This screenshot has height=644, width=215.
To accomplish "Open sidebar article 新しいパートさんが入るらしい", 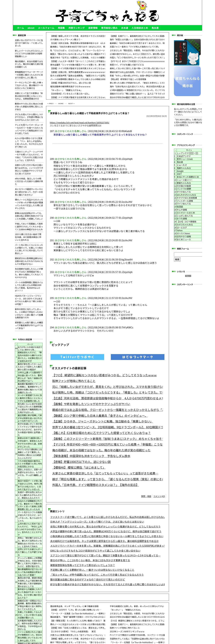I will [29, 53].
